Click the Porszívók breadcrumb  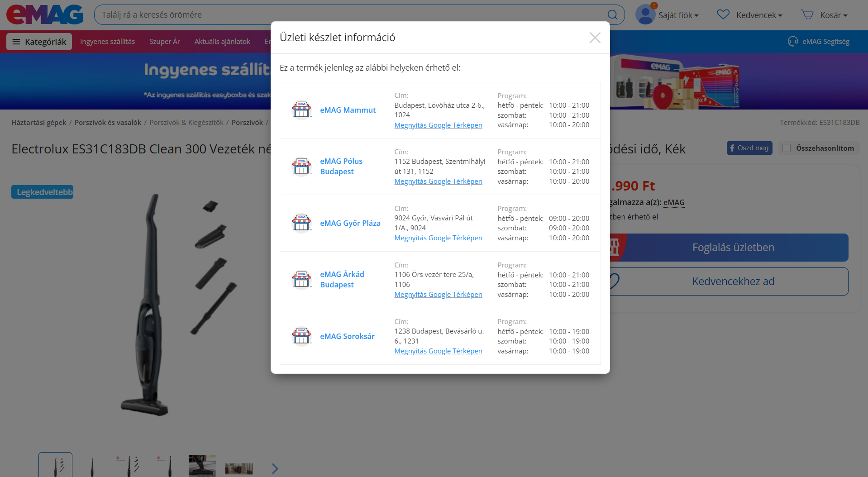pyautogui.click(x=247, y=123)
